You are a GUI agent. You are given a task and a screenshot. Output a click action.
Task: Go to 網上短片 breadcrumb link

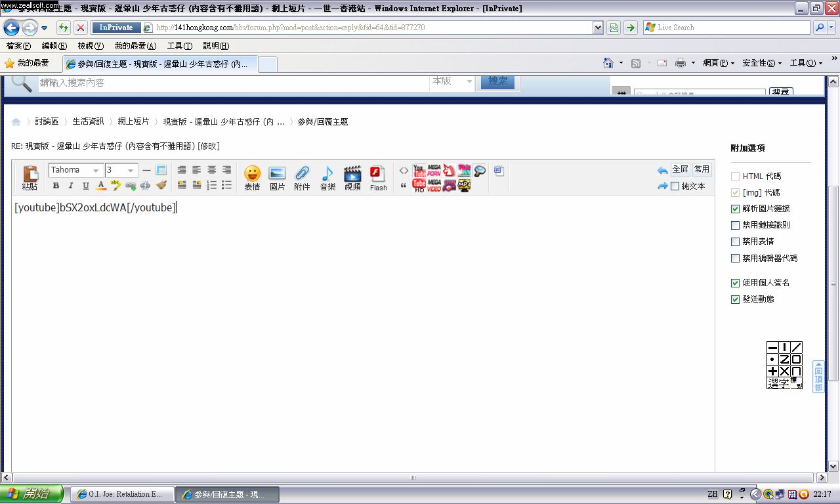click(x=133, y=122)
